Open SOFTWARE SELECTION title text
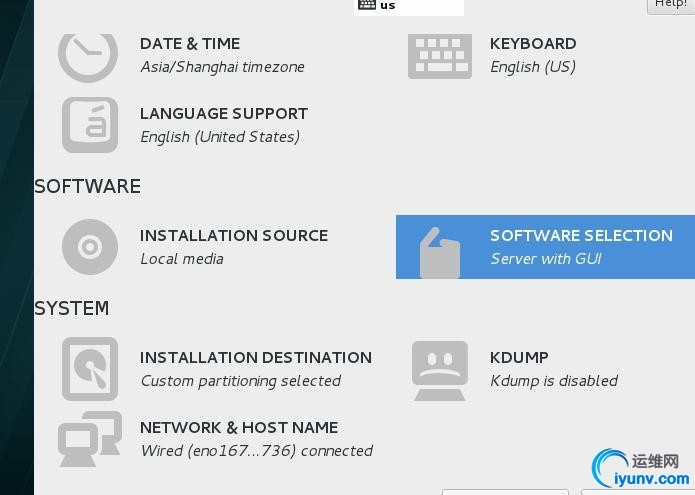The width and height of the screenshot is (695, 495). 581,236
